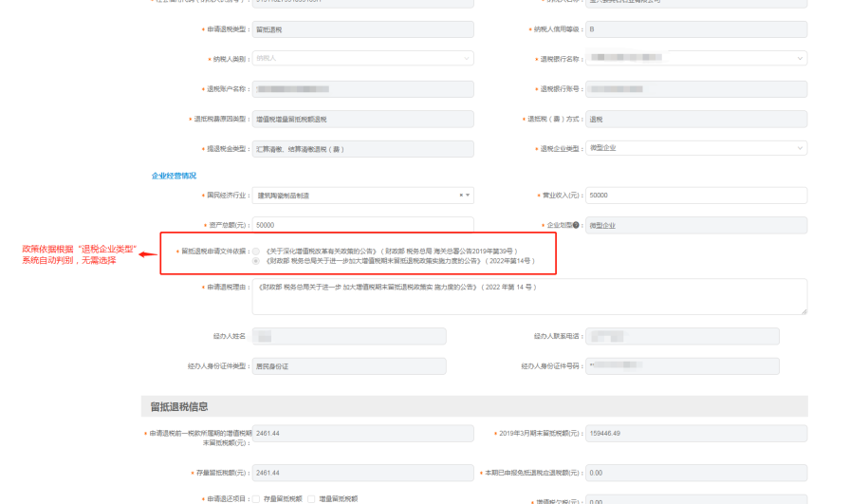868x504 pixels.
Task: Click the 营业收入(元) input field
Action: 696,195
